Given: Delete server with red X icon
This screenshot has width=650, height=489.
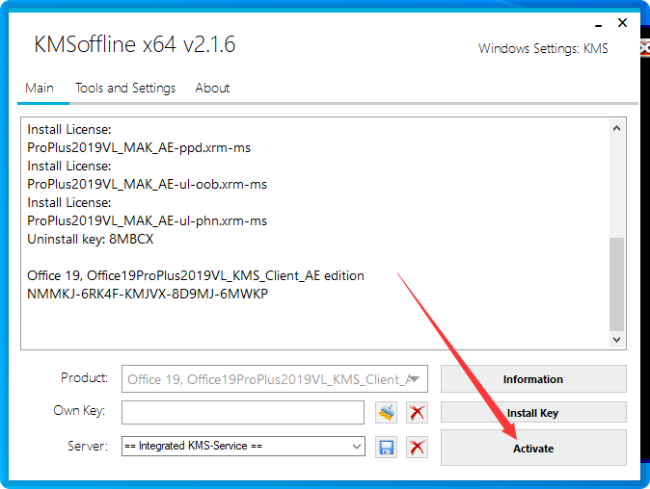Looking at the screenshot, I should [x=417, y=447].
